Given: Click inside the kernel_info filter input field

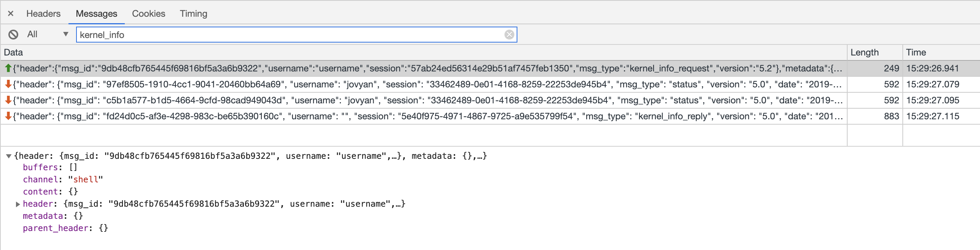Looking at the screenshot, I should [x=266, y=34].
